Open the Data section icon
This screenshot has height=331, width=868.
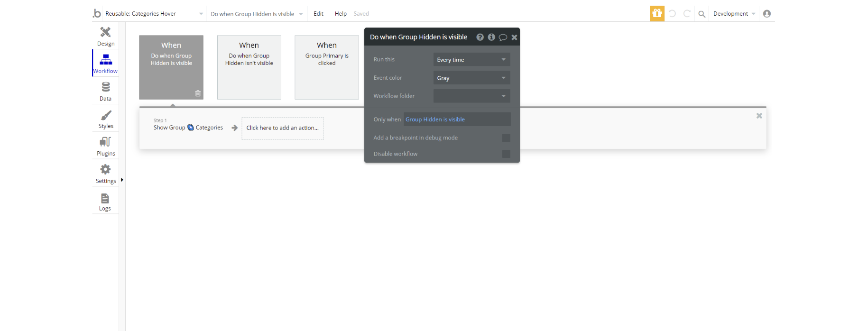click(x=105, y=91)
